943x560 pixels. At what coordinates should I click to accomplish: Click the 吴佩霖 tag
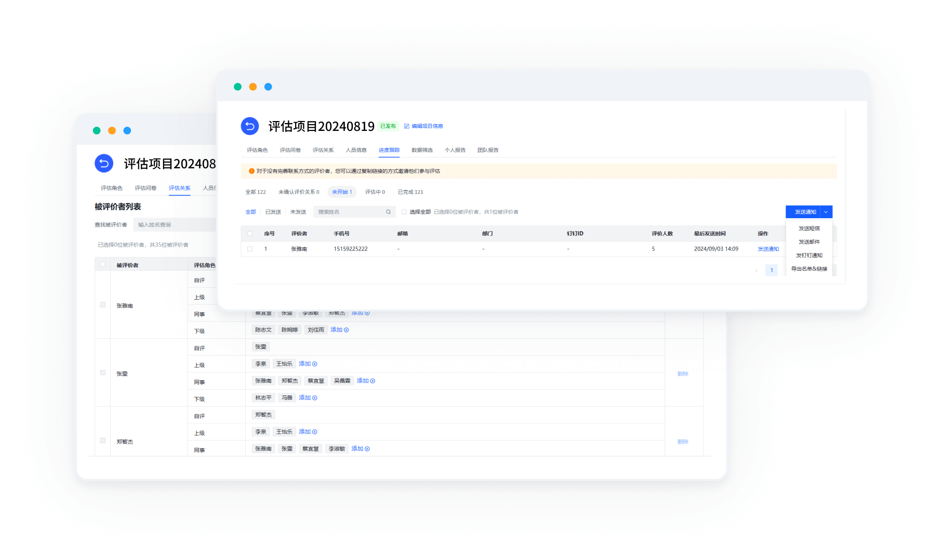342,381
